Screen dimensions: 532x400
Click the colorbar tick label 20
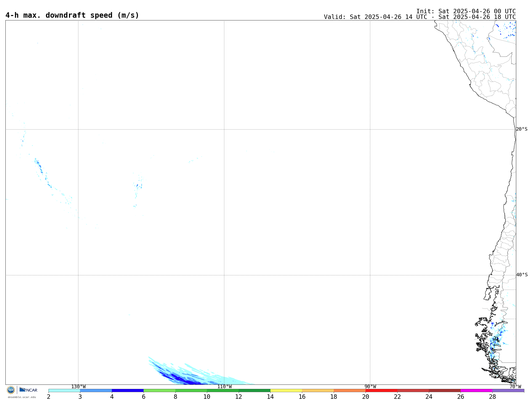tap(366, 397)
